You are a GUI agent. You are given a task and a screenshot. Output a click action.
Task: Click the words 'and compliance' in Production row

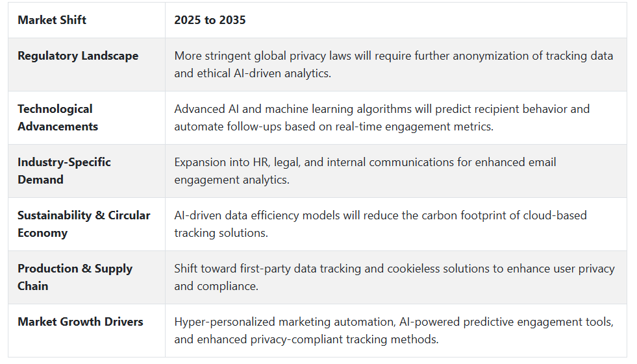point(216,286)
